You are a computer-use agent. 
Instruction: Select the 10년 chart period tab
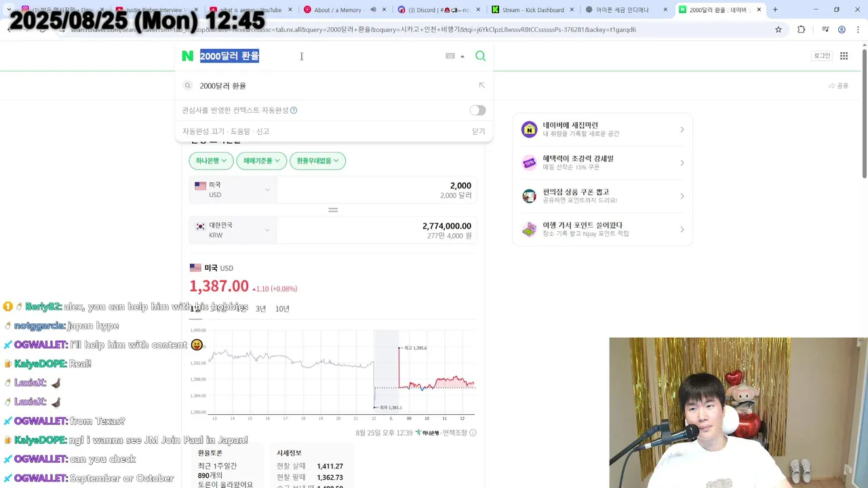pos(282,309)
